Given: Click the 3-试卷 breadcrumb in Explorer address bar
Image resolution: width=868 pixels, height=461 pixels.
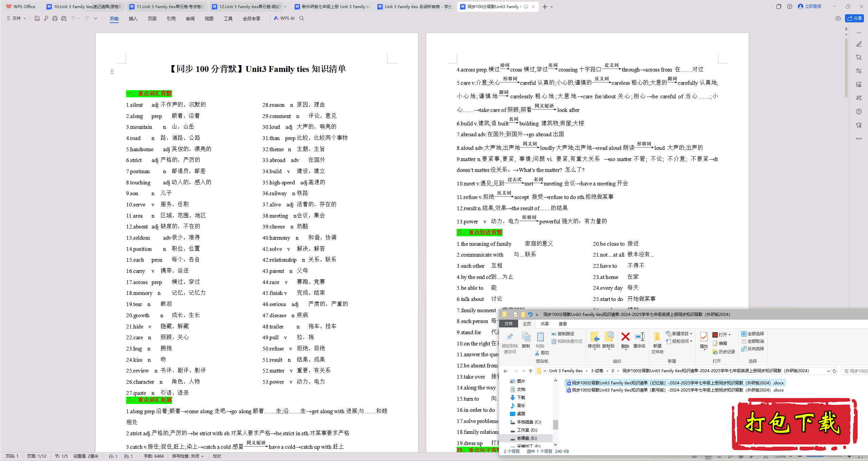Looking at the screenshot, I should pyautogui.click(x=597, y=371).
